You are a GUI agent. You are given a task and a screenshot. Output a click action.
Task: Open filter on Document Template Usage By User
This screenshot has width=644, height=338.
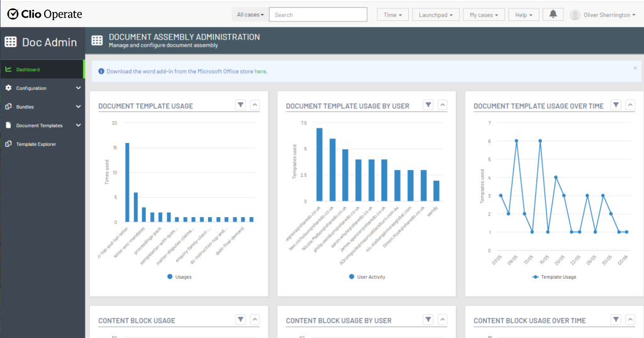(x=428, y=105)
